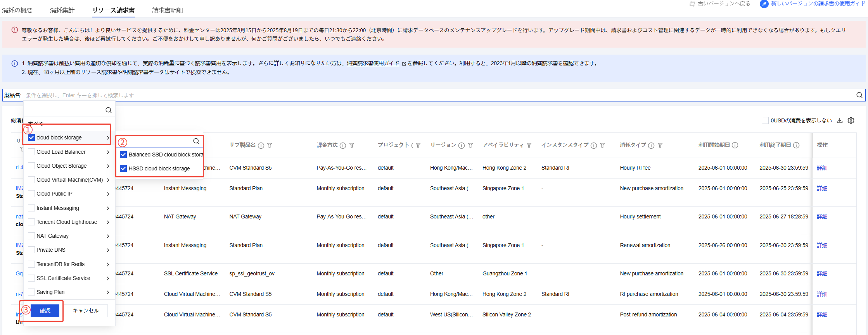868x335 pixels.
Task: Open the 消費請求書使用ガイド link
Action: [x=373, y=64]
